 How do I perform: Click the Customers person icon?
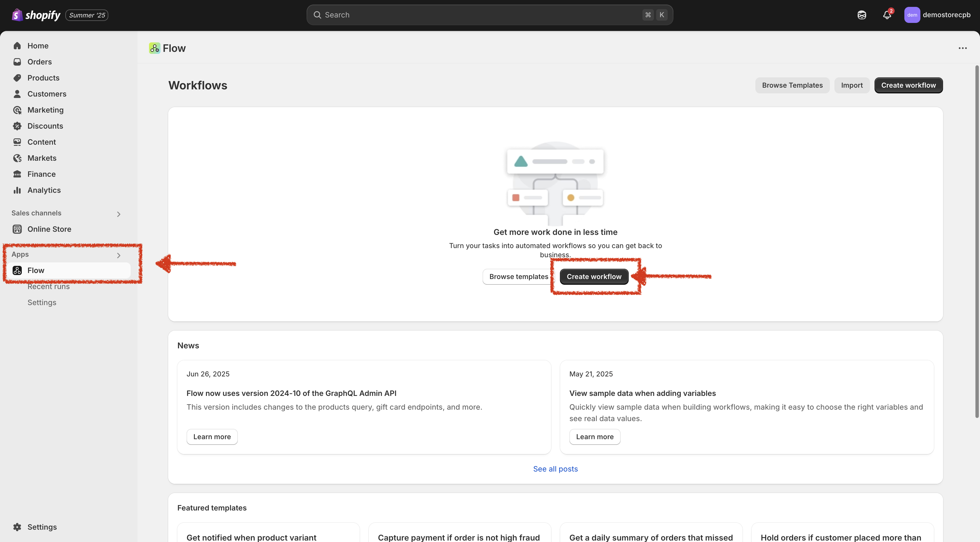(x=17, y=94)
